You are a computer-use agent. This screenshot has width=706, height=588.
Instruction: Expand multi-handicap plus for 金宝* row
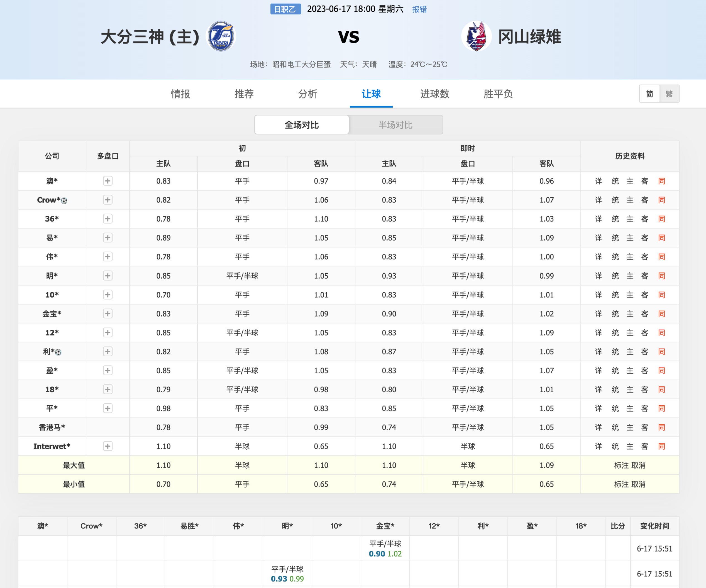tap(108, 313)
